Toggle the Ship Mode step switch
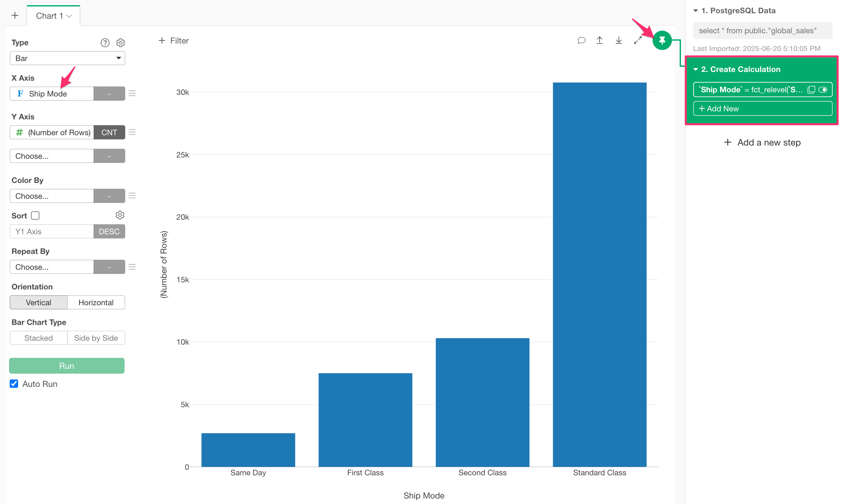Viewport: 852px width, 504px height. point(823,90)
